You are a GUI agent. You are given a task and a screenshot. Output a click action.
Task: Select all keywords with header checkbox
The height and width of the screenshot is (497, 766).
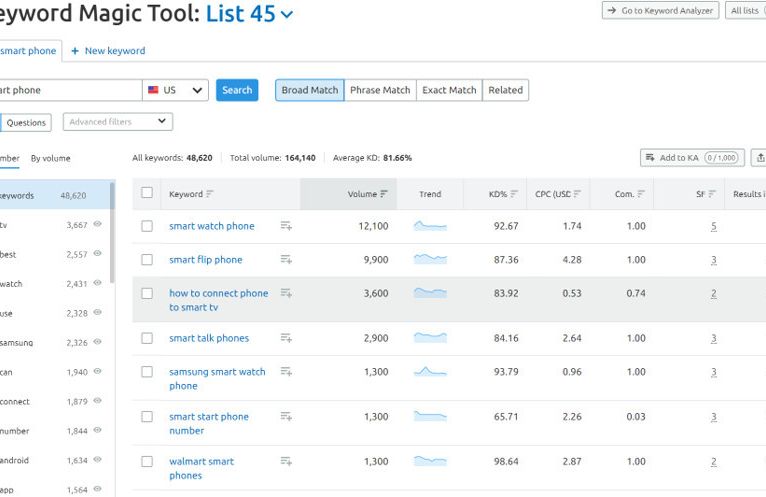[x=147, y=193]
